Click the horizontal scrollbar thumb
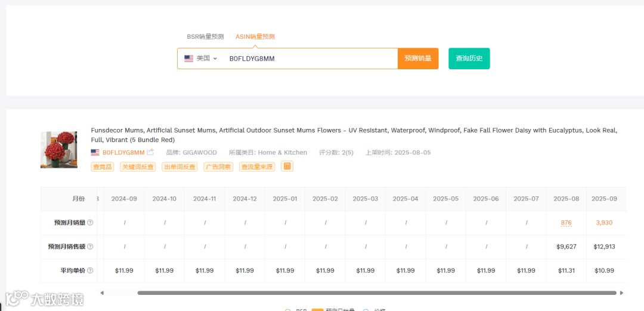This screenshot has height=311, width=644. pos(377,293)
